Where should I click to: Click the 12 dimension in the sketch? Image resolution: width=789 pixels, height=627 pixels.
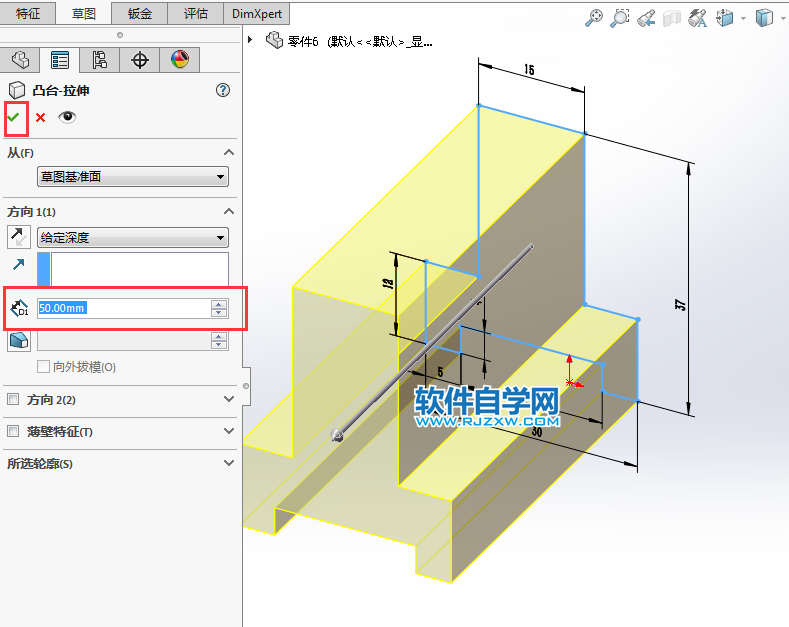tap(388, 283)
